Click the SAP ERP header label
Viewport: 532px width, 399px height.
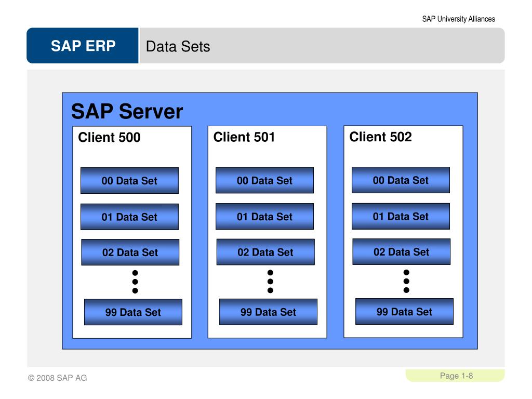(x=83, y=46)
